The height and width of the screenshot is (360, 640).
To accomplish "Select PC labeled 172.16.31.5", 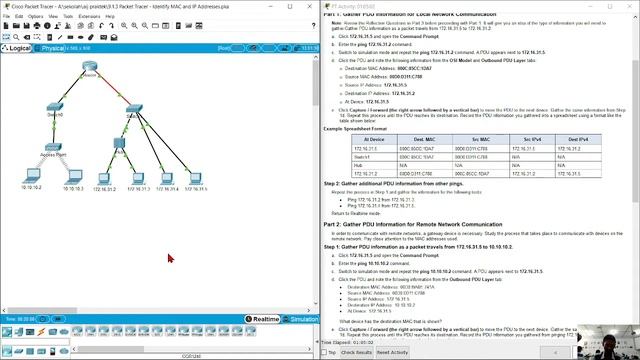I will coord(196,178).
